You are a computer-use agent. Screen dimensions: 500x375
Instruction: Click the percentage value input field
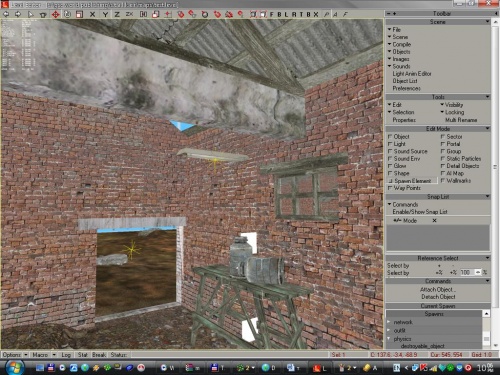(467, 273)
